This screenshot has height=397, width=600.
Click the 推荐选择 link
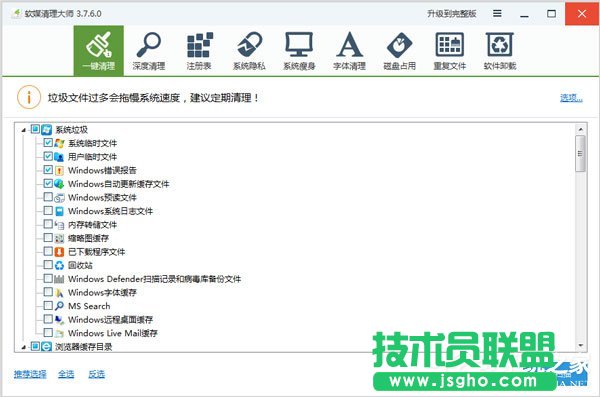tap(30, 374)
